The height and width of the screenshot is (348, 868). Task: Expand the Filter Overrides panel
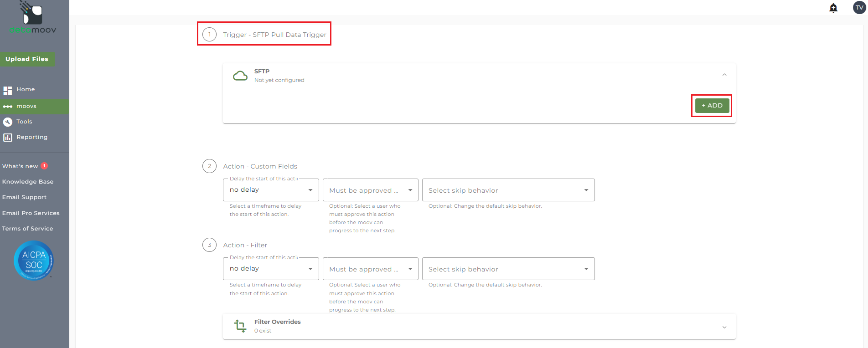724,327
